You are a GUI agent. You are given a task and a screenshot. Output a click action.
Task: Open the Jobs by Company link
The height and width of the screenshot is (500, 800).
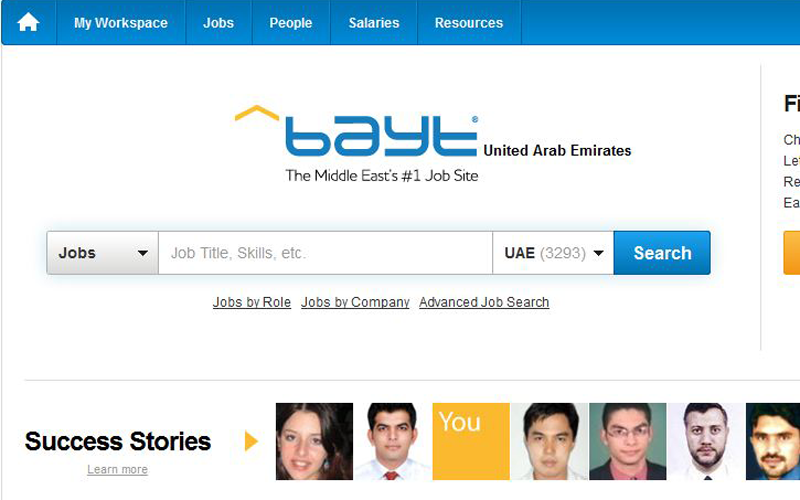(x=355, y=303)
